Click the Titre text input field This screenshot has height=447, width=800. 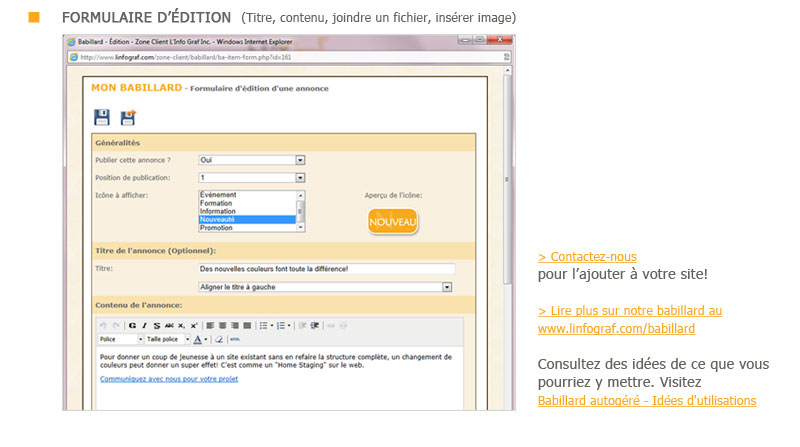tap(326, 269)
